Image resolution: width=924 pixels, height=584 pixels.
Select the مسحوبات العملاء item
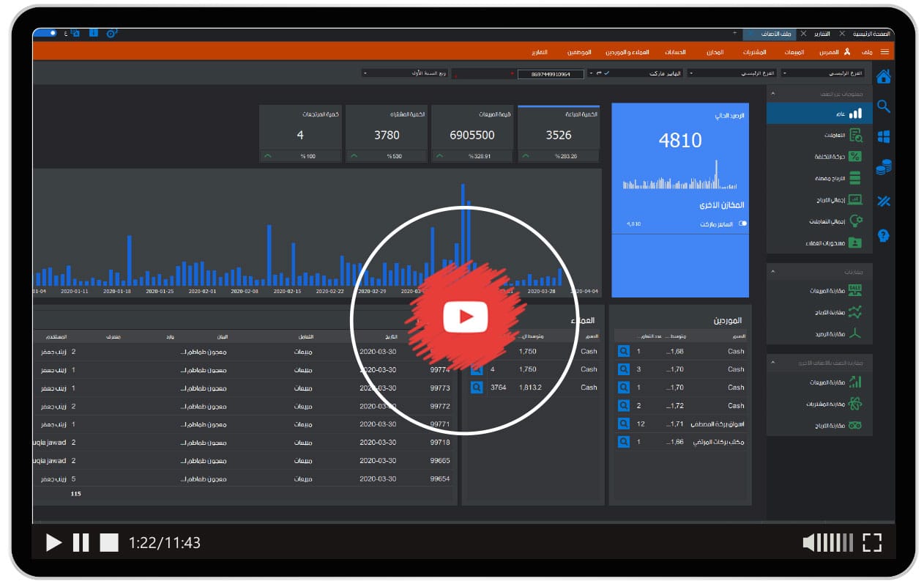tap(819, 242)
